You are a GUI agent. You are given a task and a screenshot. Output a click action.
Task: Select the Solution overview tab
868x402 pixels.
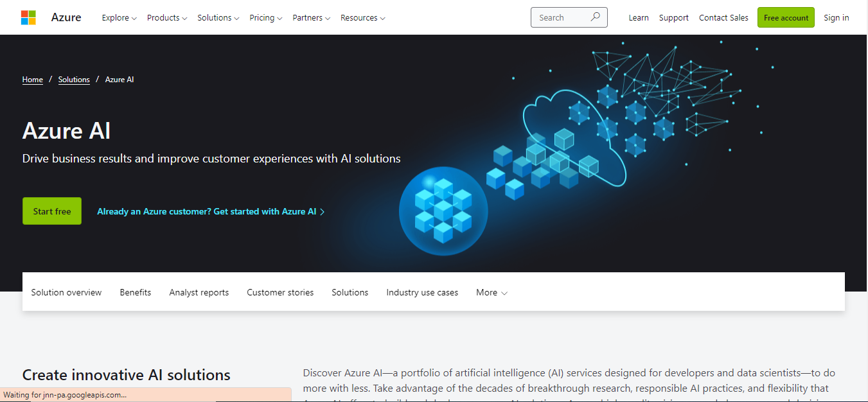point(66,292)
